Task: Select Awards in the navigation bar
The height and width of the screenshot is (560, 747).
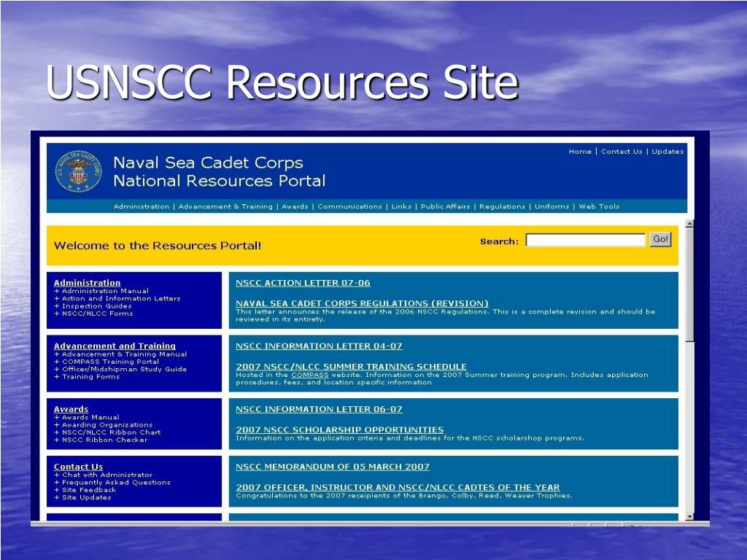Action: (x=295, y=206)
